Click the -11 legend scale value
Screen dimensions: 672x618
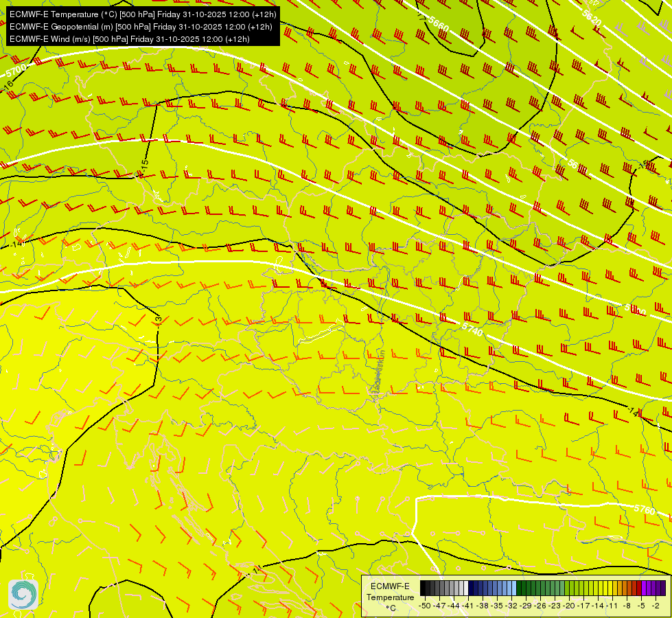click(x=612, y=606)
